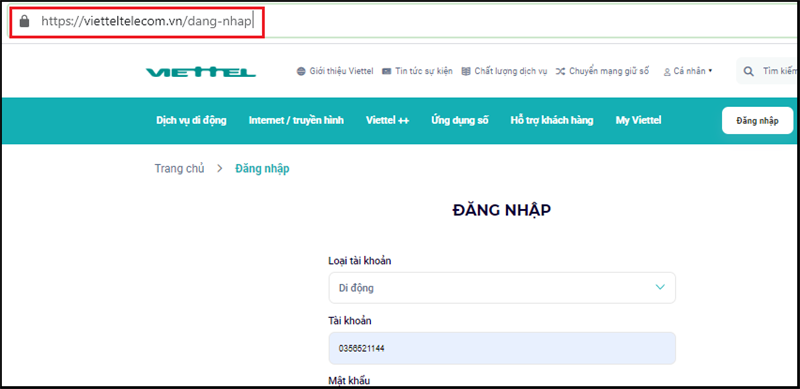Open the Tin tức sự kiện link
The height and width of the screenshot is (389, 800).
(x=423, y=71)
